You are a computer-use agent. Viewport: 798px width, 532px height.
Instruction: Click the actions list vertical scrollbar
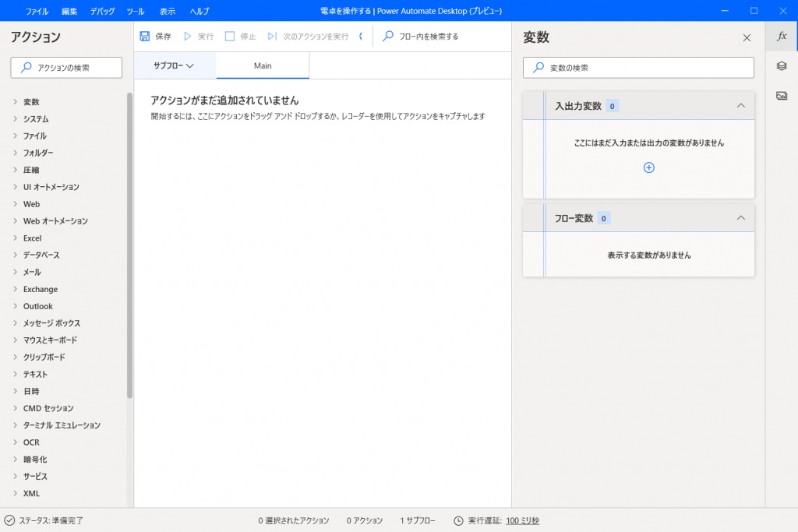click(x=130, y=245)
